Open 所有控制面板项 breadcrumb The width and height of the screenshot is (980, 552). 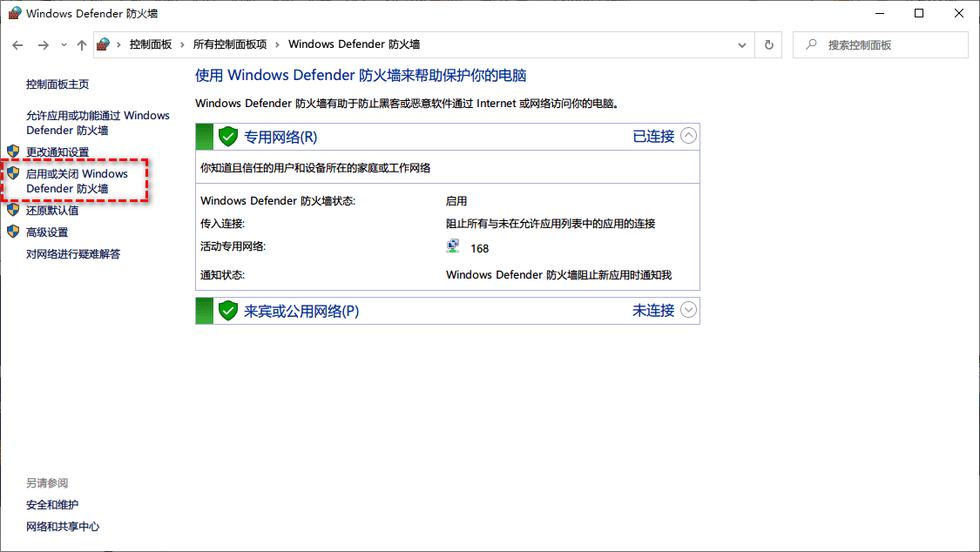(x=230, y=44)
